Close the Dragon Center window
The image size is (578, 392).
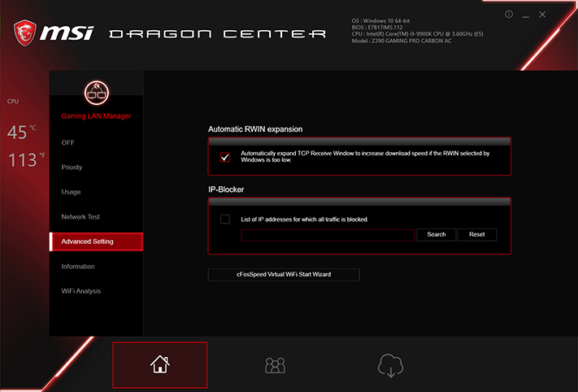coord(542,15)
